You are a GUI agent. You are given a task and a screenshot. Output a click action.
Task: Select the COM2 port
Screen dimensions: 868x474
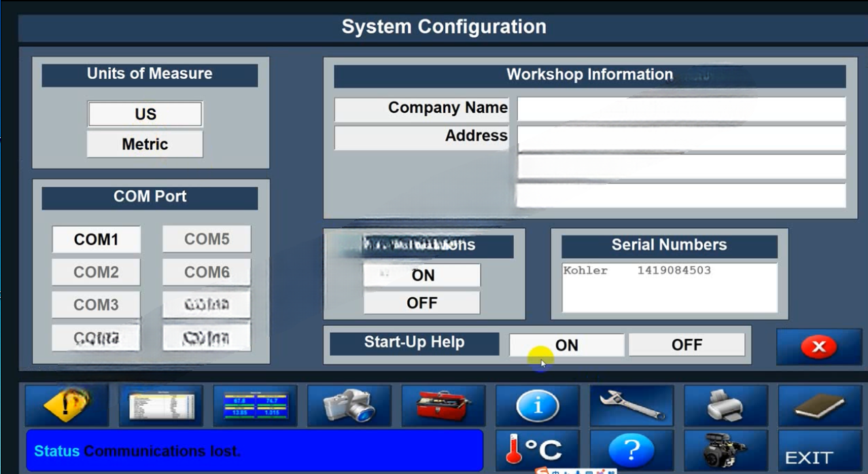click(x=96, y=272)
